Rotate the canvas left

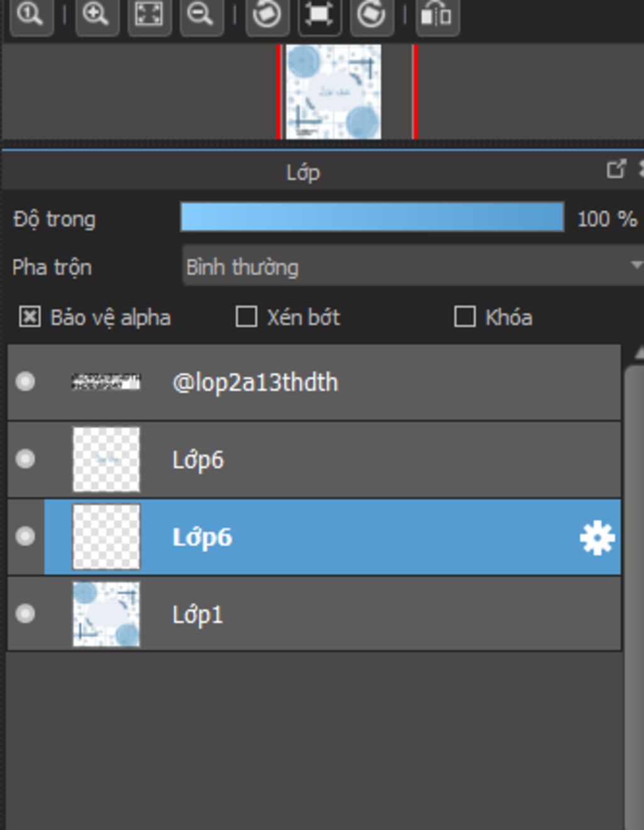pyautogui.click(x=267, y=14)
